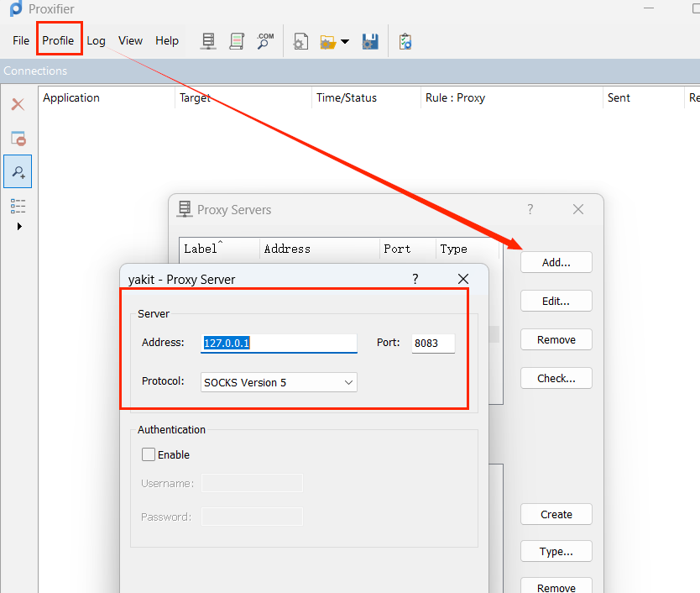Open the Help menu
700x593 pixels.
pyautogui.click(x=167, y=40)
